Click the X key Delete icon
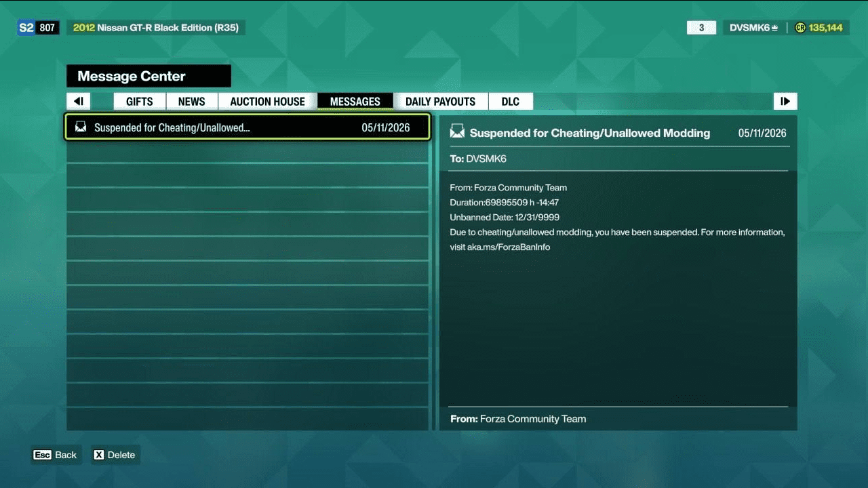This screenshot has width=868, height=488. click(x=99, y=455)
